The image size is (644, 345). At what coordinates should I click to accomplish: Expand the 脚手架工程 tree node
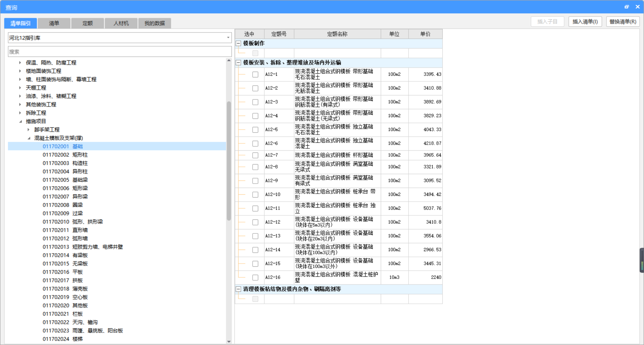point(29,130)
